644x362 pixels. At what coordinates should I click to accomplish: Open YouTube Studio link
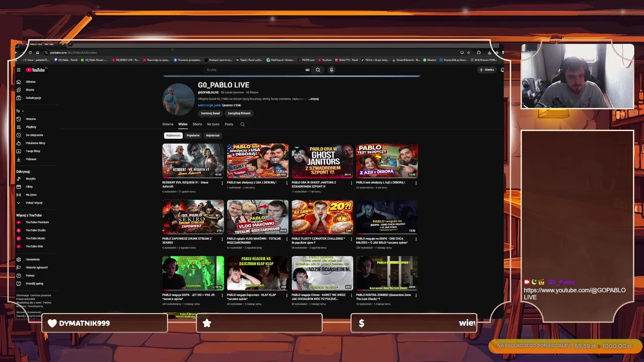point(36,230)
